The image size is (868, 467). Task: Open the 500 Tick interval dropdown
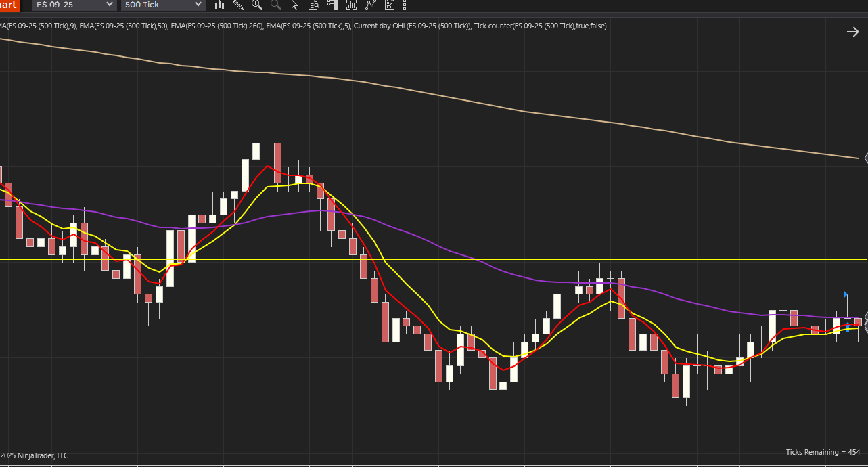[x=162, y=5]
